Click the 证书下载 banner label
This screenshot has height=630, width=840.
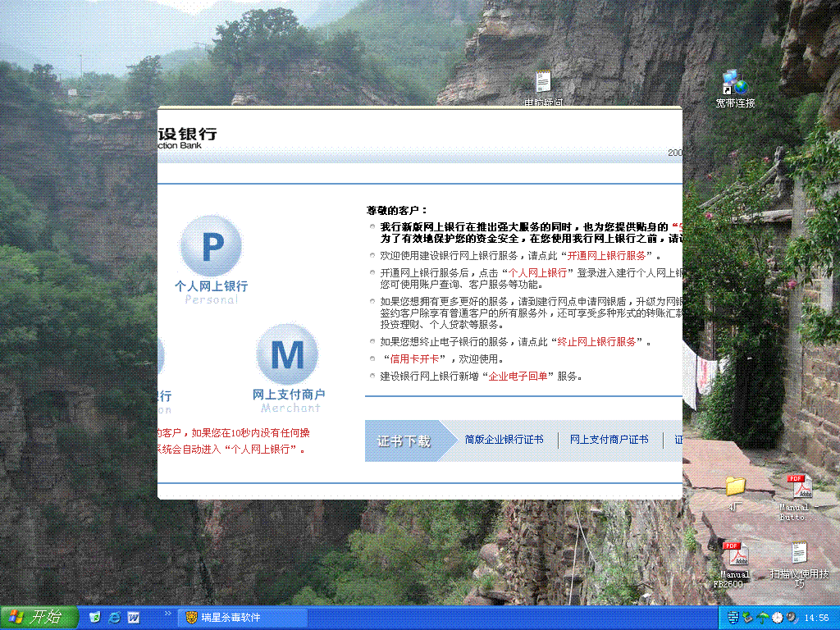coord(404,441)
